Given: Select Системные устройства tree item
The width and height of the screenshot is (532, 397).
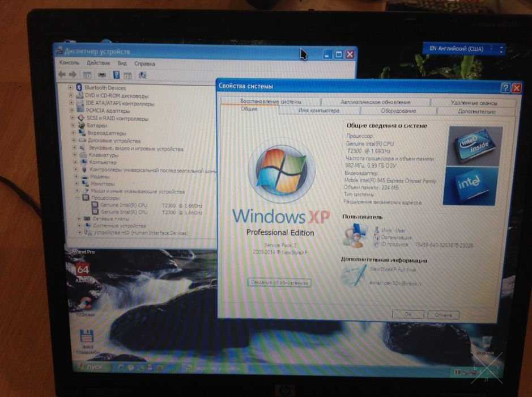Looking at the screenshot, I should 120,226.
